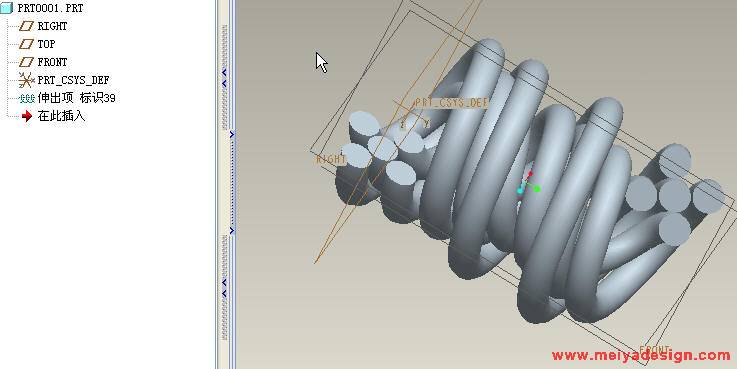Image resolution: width=737 pixels, height=369 pixels.
Task: Click the red Insert Here arrow icon
Action: pyautogui.click(x=27, y=116)
